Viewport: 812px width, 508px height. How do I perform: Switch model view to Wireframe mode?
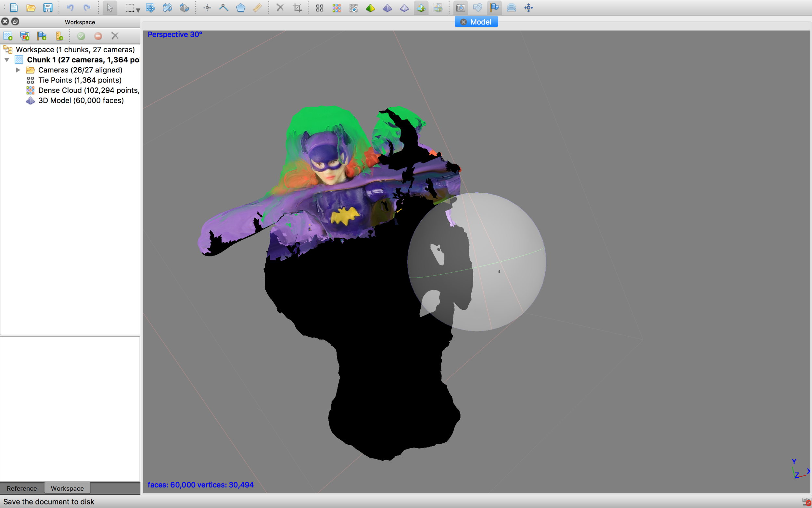[404, 8]
